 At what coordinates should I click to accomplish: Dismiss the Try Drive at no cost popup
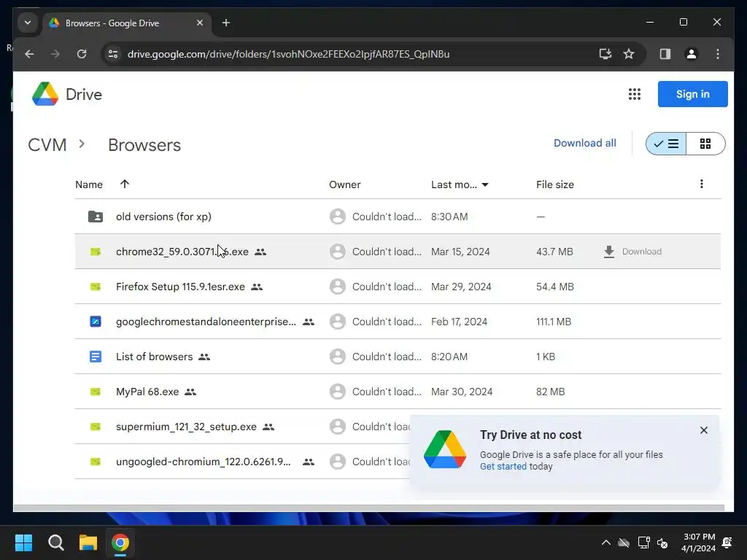(704, 430)
